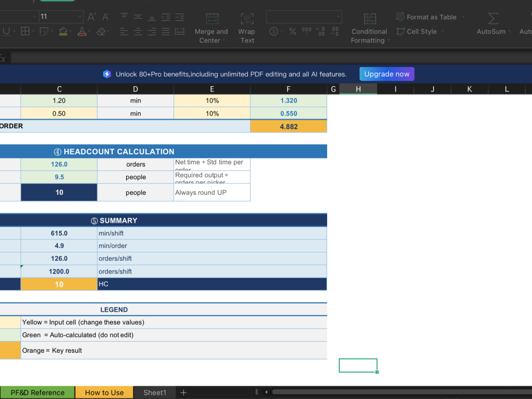532x399 pixels.
Task: Align cell content to top
Action: [x=124, y=15]
